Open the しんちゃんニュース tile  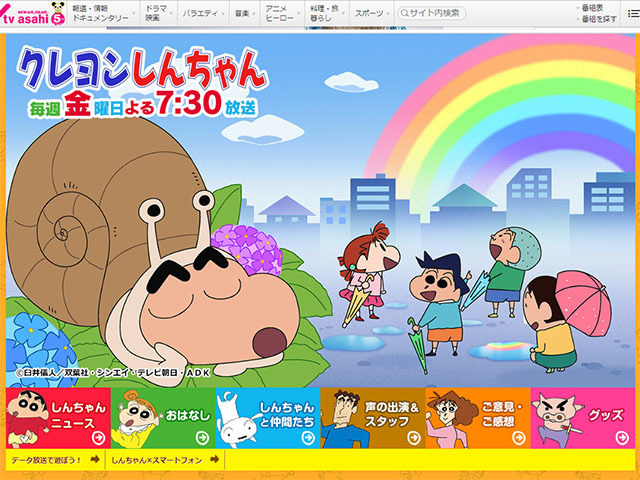[x=58, y=418]
